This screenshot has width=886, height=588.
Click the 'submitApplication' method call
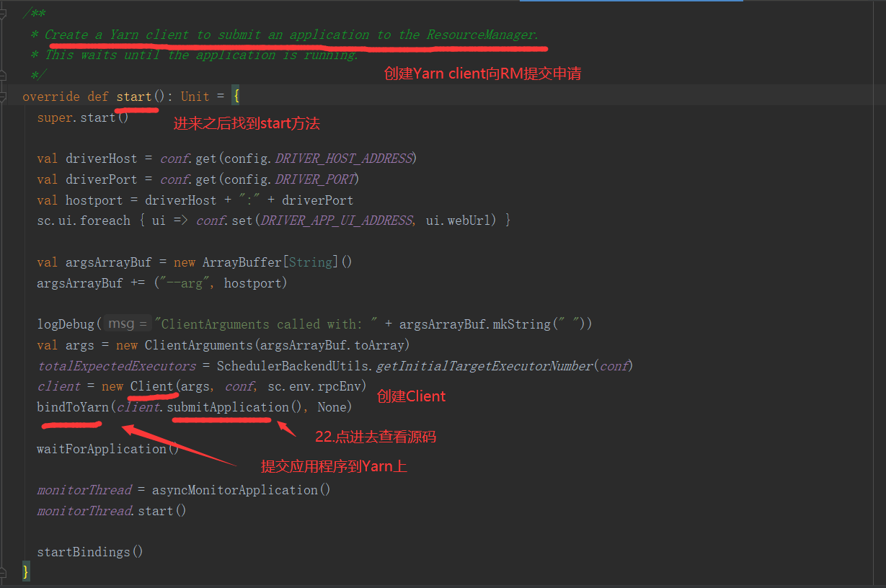pos(228,407)
